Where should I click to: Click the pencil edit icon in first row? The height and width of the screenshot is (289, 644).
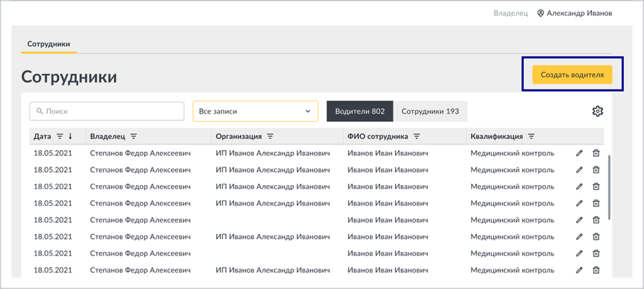click(579, 153)
